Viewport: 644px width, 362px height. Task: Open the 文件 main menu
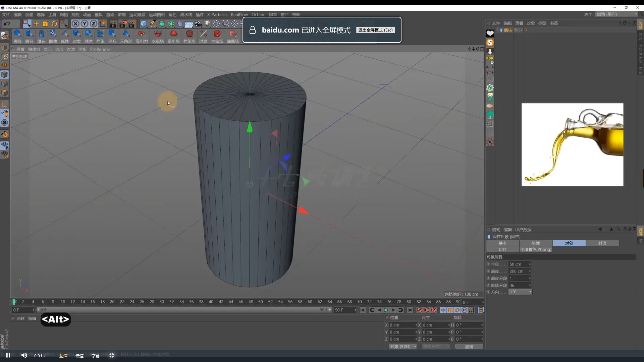6,15
